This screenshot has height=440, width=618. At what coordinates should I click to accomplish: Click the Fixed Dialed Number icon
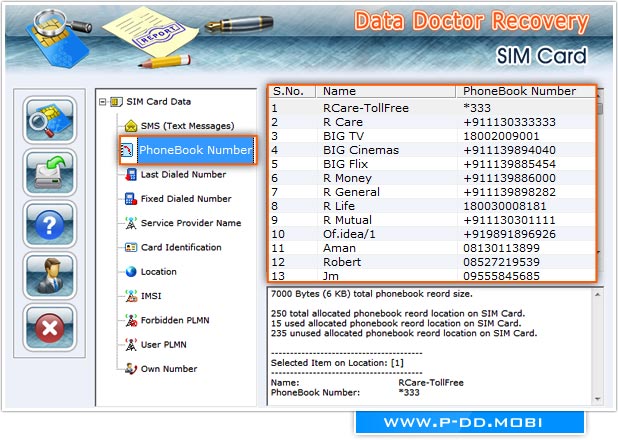[x=131, y=199]
